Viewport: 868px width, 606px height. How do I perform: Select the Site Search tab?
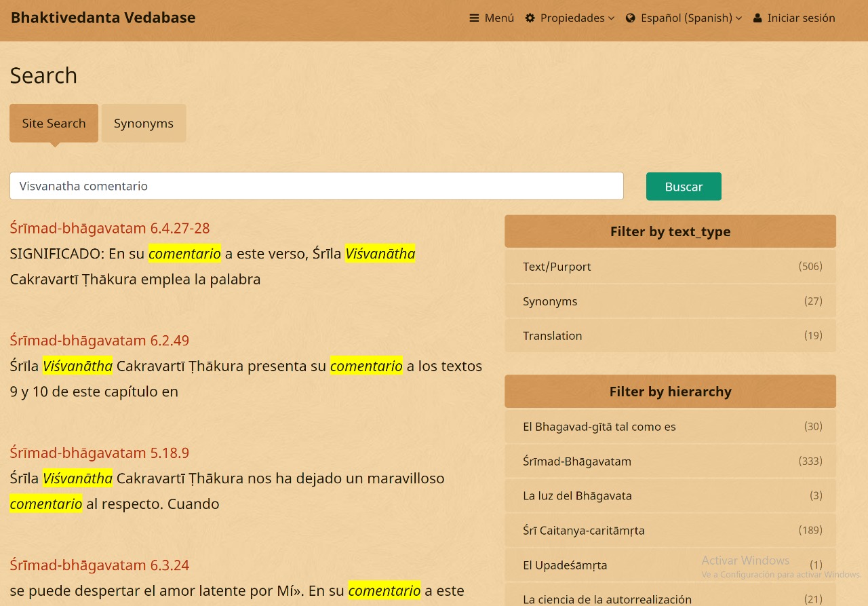click(54, 124)
